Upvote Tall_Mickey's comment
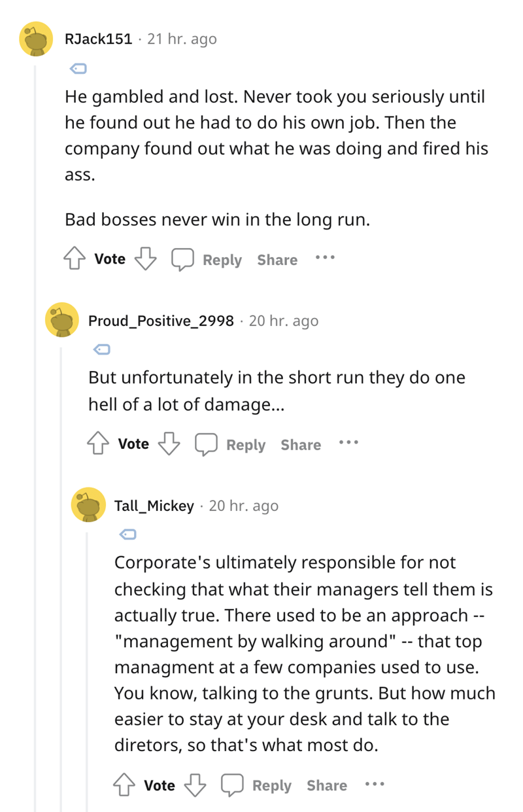Viewport: 523px width, 812px height. 124,785
